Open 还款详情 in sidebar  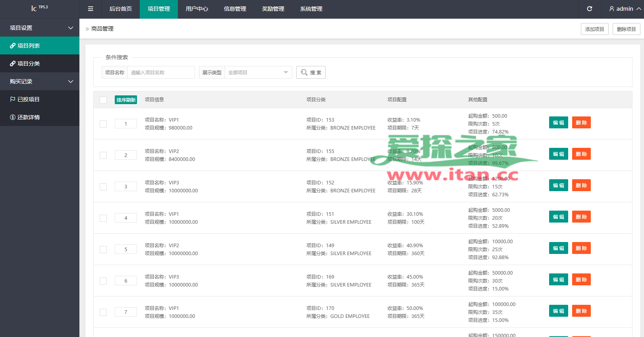click(40, 117)
